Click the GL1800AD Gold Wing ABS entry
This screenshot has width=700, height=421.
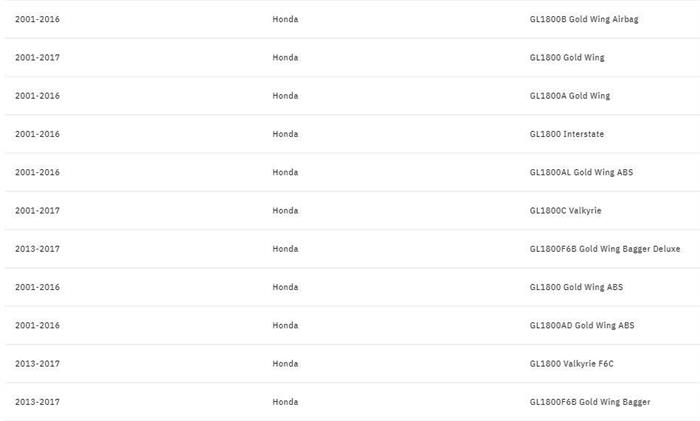[581, 325]
